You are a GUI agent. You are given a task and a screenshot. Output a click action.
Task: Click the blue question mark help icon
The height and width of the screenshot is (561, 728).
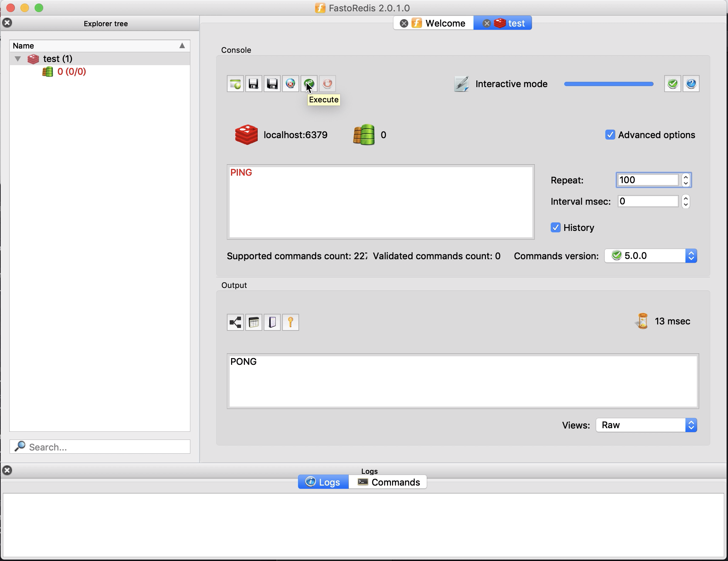[x=691, y=84]
